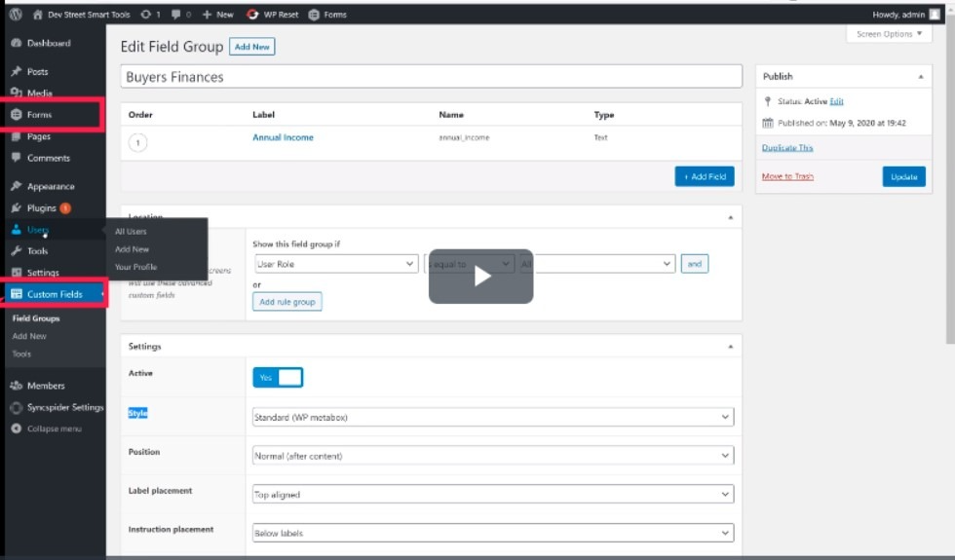Click the 'and' rule button
This screenshot has width=955, height=560.
click(x=694, y=264)
